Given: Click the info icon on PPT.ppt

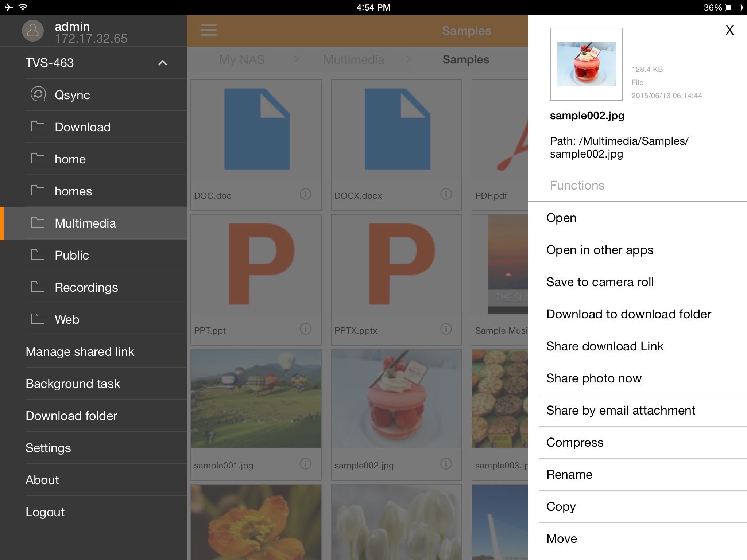Looking at the screenshot, I should (307, 328).
